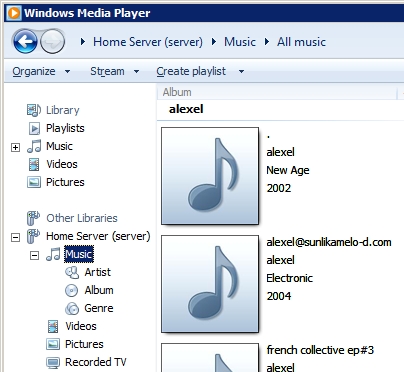Click the Forward navigation arrow button

point(52,42)
